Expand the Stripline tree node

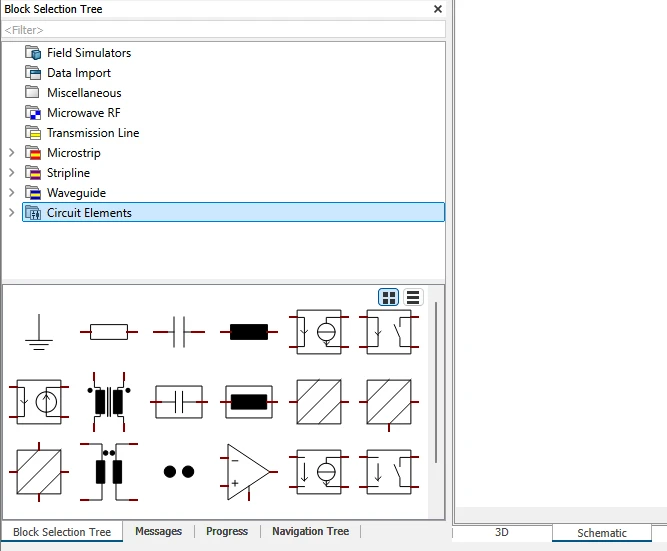(11, 173)
